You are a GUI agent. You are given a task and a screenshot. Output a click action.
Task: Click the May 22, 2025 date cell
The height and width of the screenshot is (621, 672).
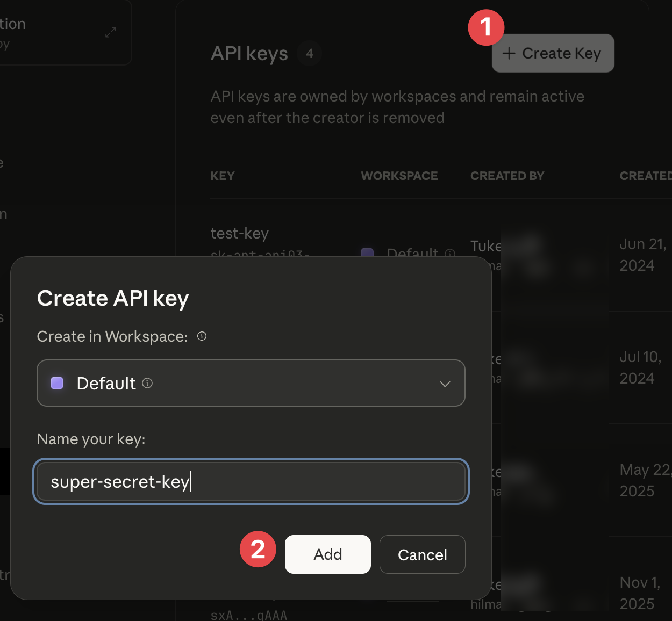[x=645, y=480]
